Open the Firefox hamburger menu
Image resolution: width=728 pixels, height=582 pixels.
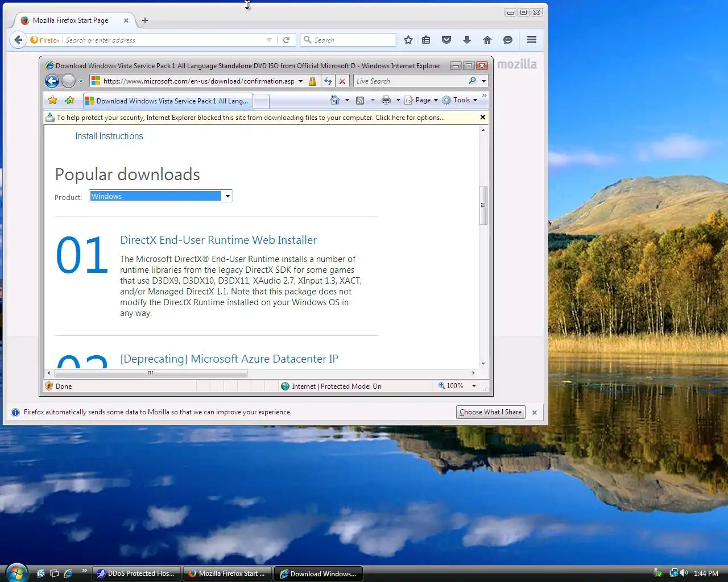click(x=532, y=40)
